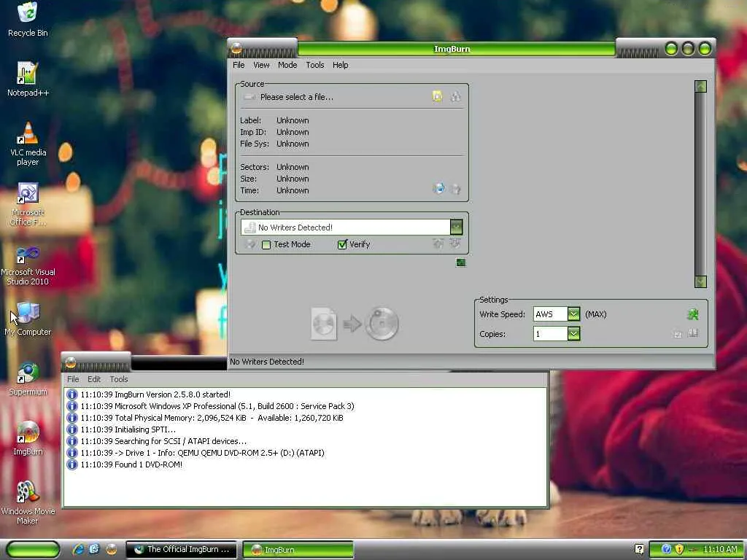Uncheck the Verify checkbox
747x560 pixels.
click(x=342, y=245)
